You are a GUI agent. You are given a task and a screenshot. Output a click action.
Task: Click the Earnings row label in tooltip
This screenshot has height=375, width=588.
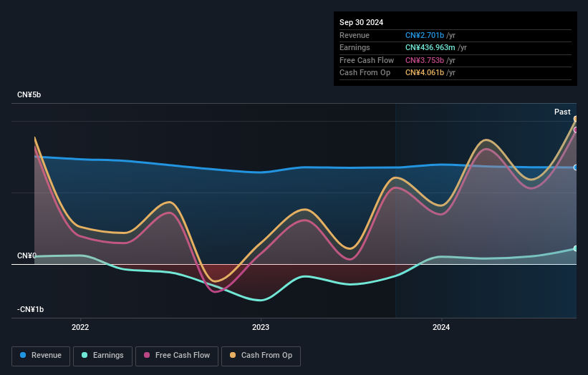tap(355, 47)
